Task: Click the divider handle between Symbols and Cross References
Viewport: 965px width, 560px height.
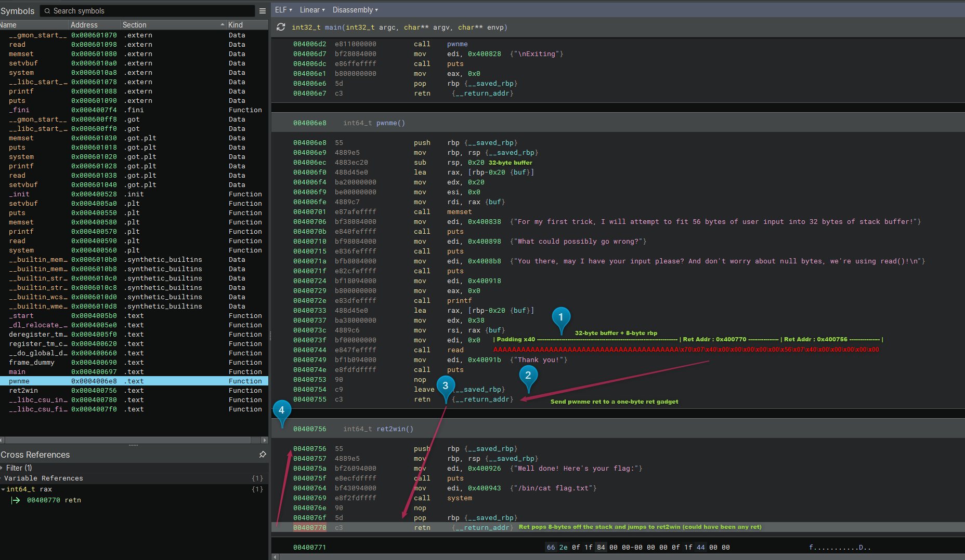Action: [134, 445]
